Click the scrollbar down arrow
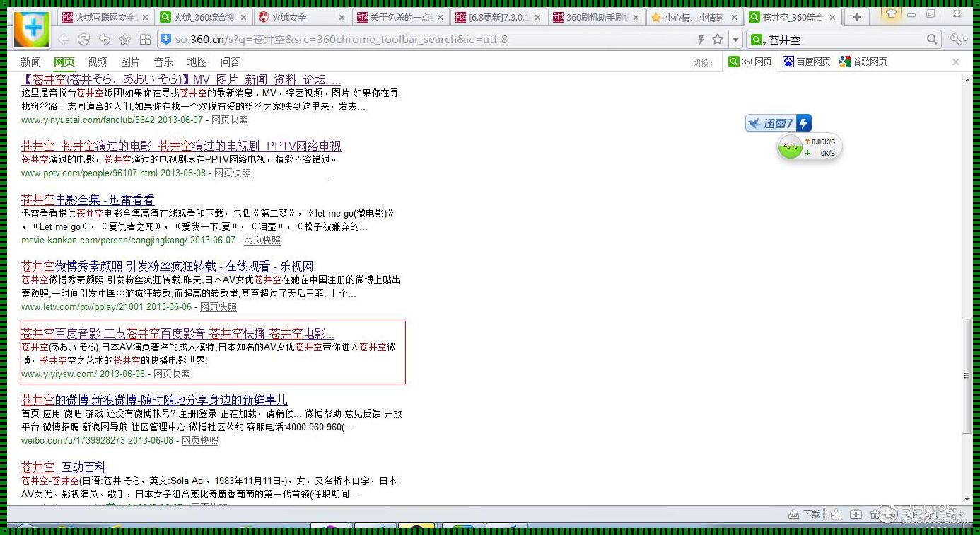The height and width of the screenshot is (535, 980). tap(967, 498)
